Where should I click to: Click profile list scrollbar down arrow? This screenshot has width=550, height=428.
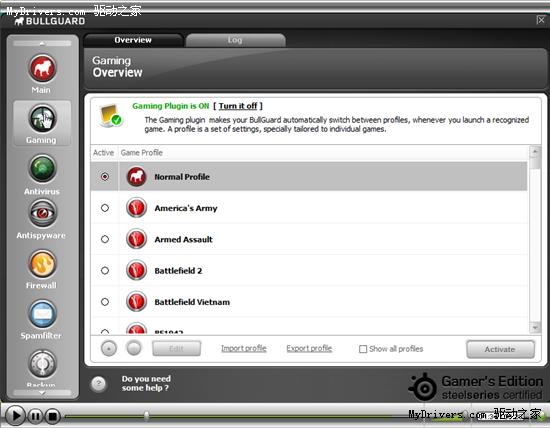tap(535, 328)
